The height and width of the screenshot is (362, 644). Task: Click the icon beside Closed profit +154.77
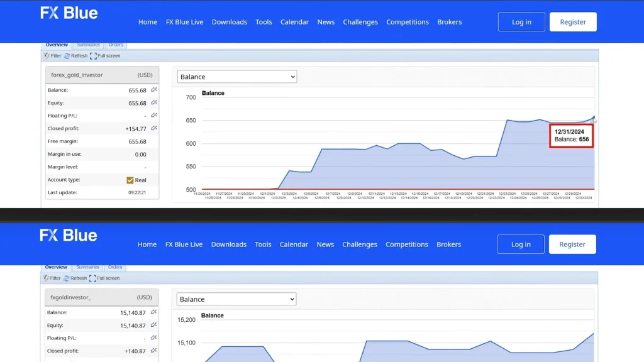[154, 128]
